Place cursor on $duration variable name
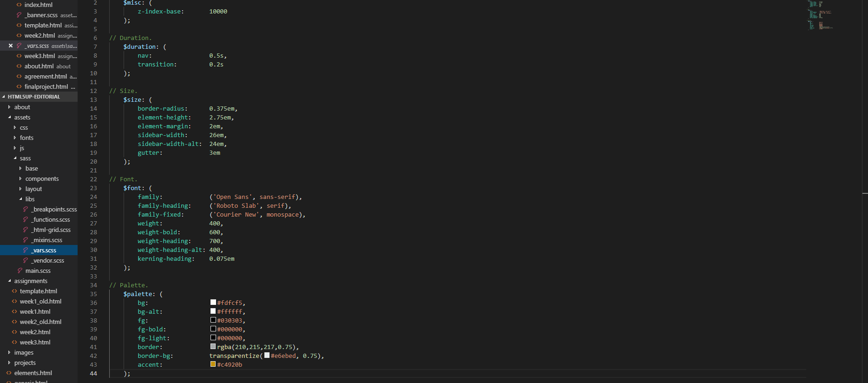 click(x=139, y=46)
